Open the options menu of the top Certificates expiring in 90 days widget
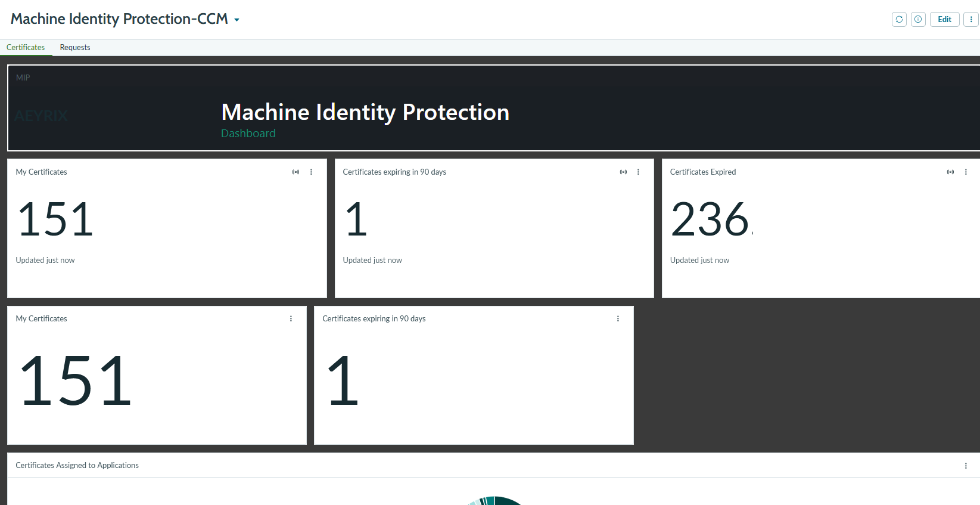The width and height of the screenshot is (980, 505). click(638, 172)
